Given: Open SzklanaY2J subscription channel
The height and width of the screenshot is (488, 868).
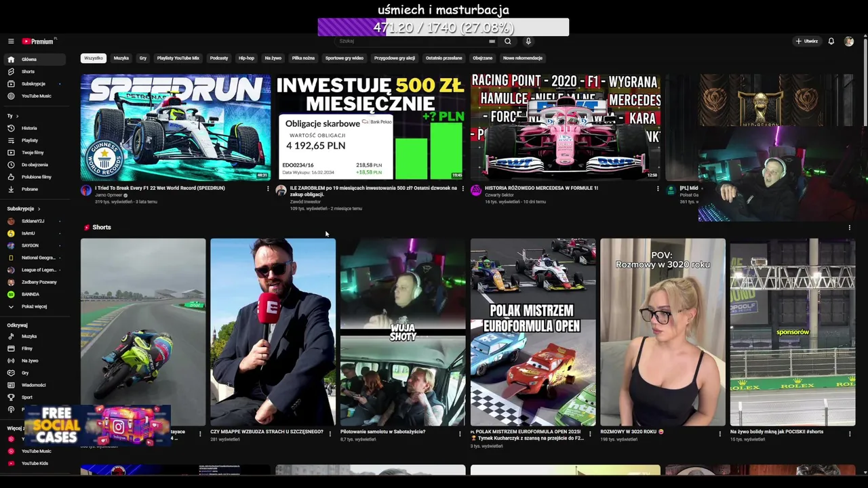Looking at the screenshot, I should click(34, 221).
